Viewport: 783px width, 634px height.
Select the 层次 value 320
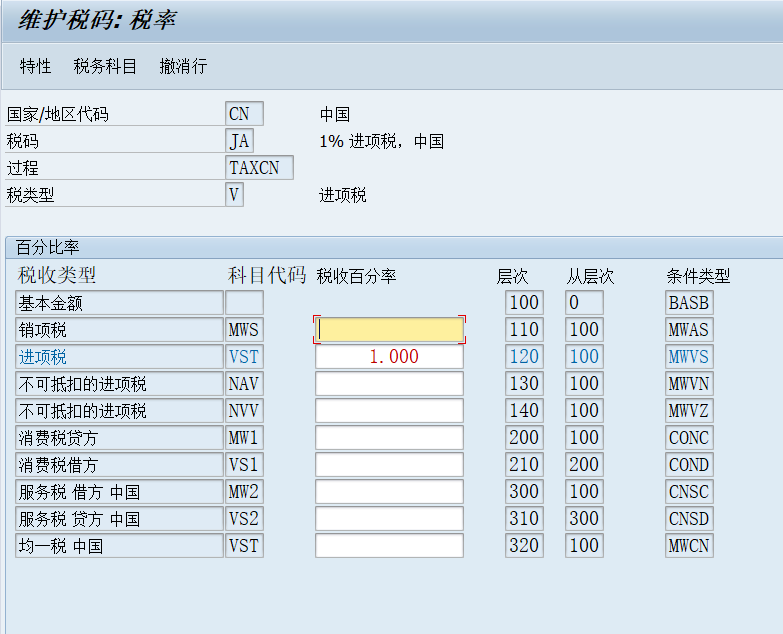tap(524, 545)
